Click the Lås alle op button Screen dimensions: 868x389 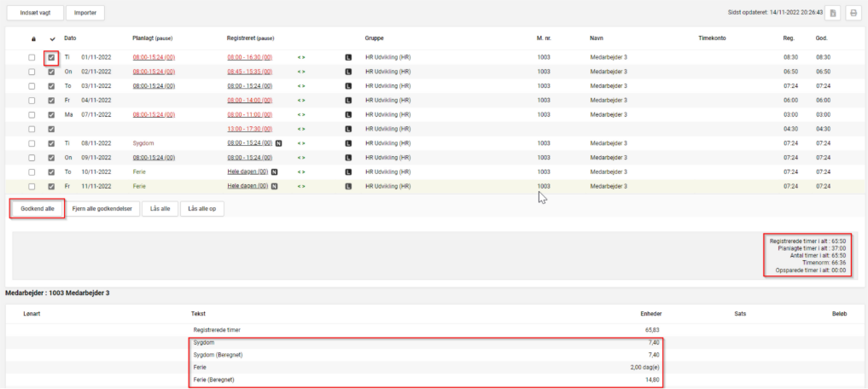[202, 209]
